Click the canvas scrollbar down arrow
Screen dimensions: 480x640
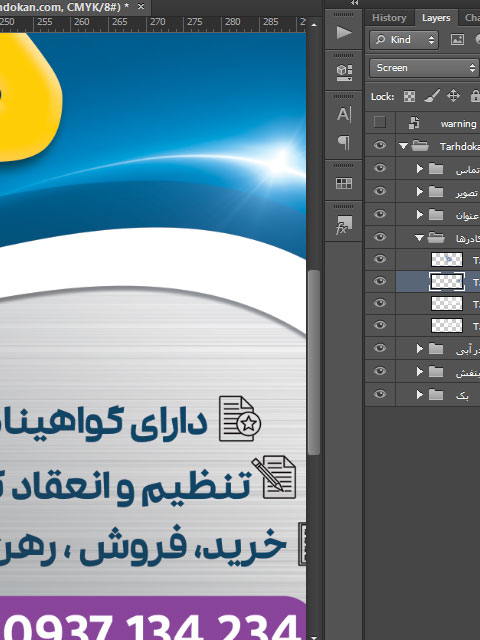314,637
